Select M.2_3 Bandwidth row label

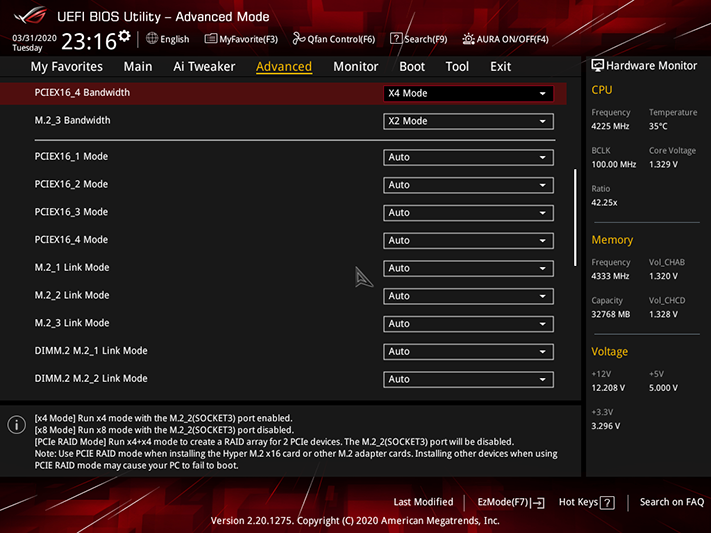point(73,120)
